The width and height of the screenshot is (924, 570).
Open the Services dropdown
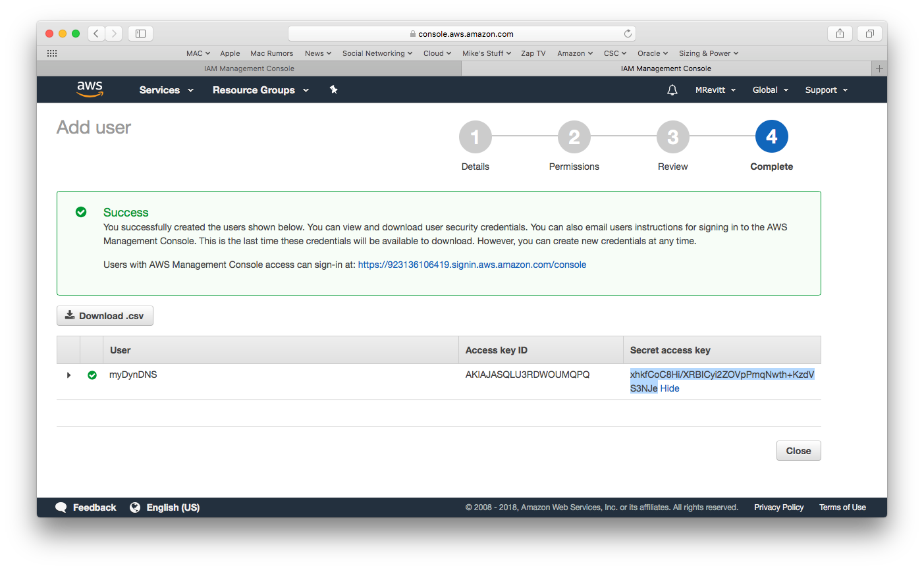[x=167, y=90]
